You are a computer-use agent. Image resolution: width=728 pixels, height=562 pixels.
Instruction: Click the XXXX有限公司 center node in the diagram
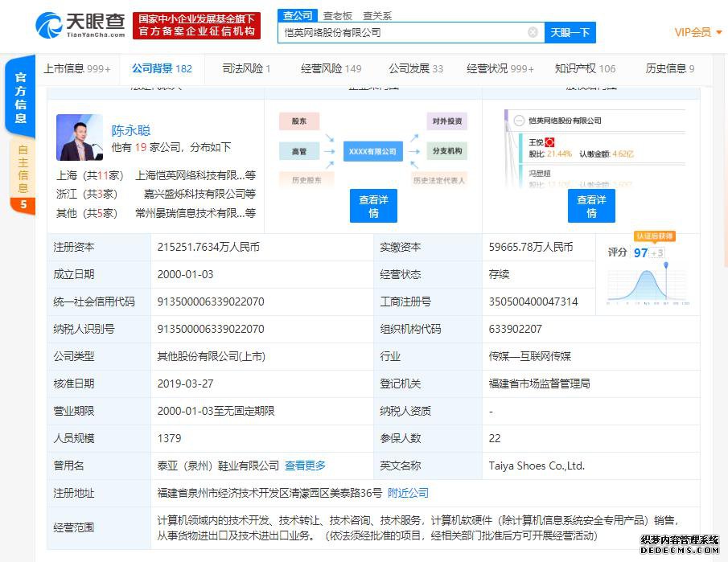point(372,150)
